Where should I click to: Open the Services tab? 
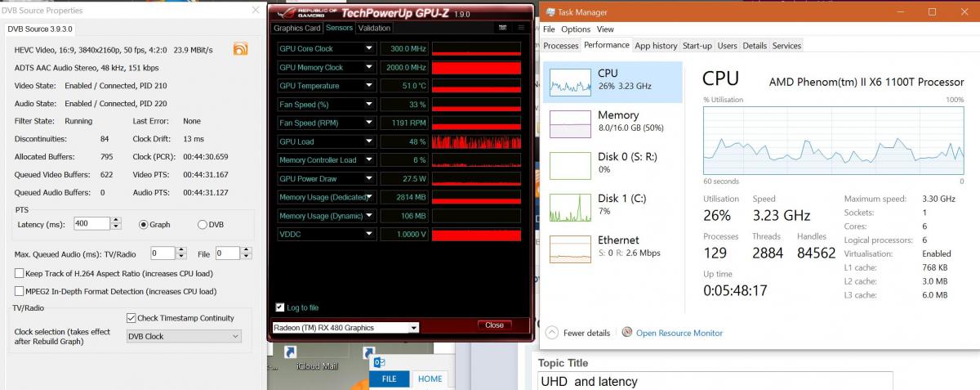coord(786,46)
